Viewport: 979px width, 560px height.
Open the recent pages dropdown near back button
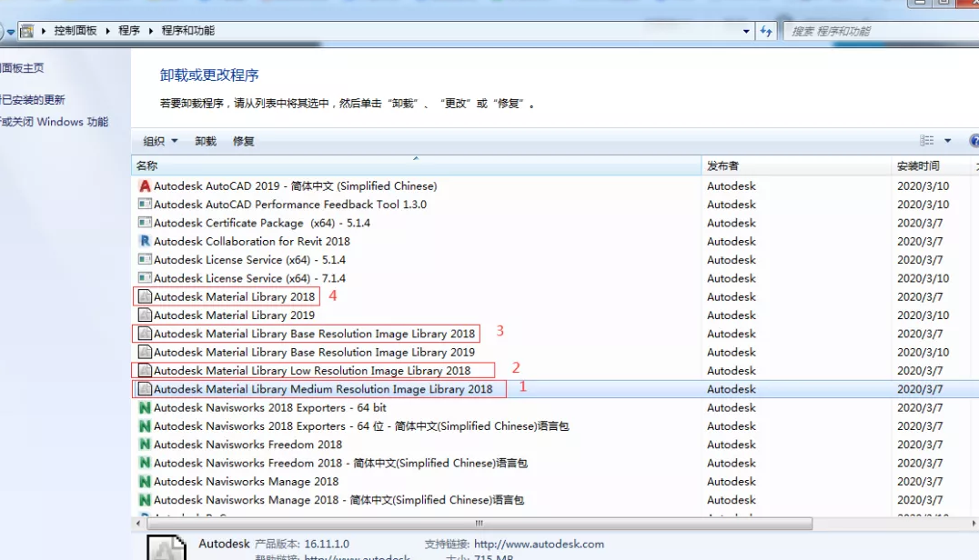(x=11, y=32)
